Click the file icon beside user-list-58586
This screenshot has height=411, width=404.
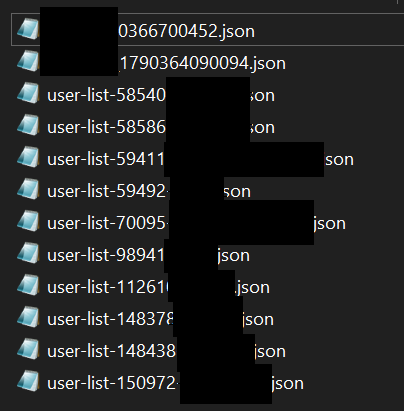point(28,125)
